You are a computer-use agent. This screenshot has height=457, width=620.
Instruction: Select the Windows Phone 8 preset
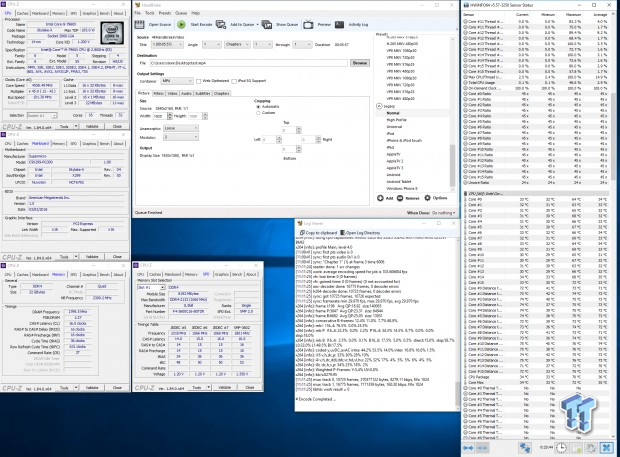click(x=402, y=189)
